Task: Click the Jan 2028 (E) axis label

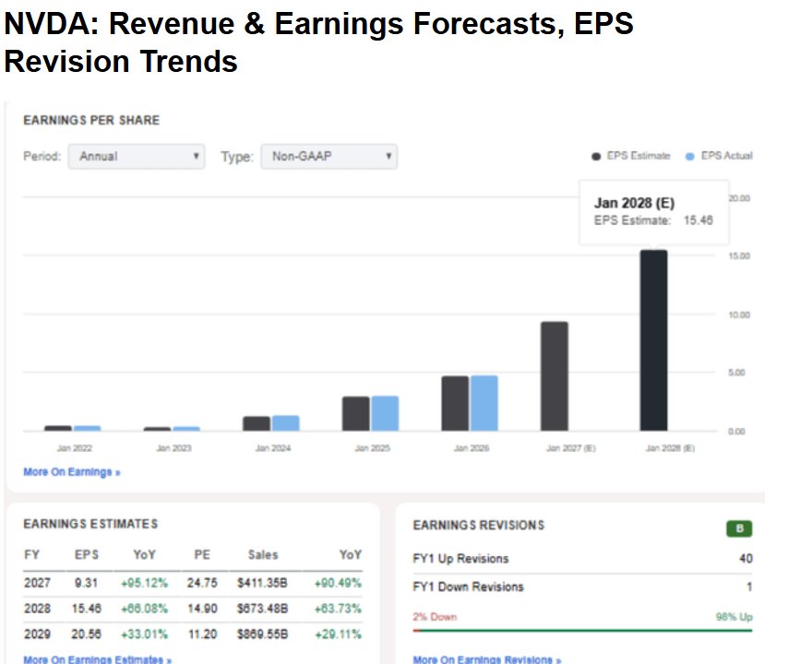Action: click(670, 448)
